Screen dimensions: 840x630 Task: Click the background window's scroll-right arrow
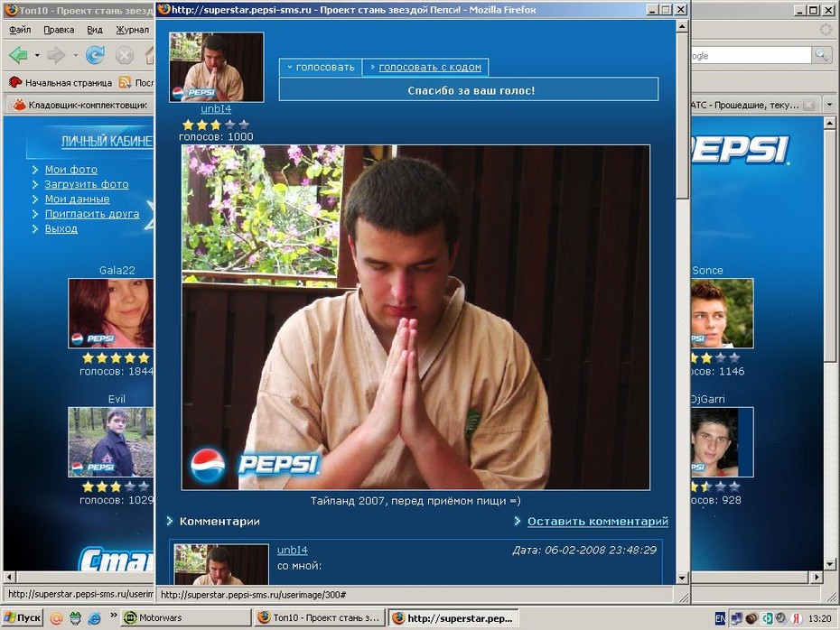pyautogui.click(x=816, y=578)
